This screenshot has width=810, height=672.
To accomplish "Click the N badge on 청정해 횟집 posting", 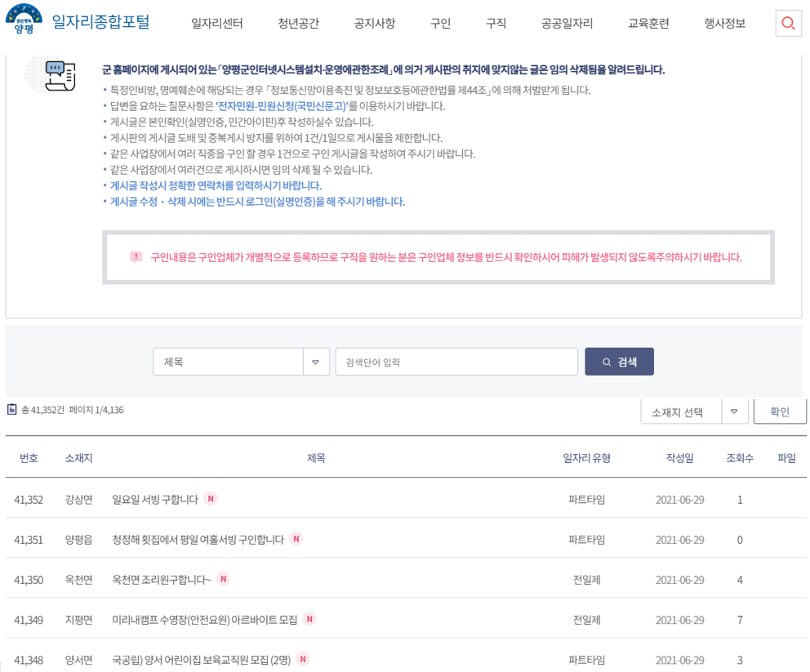I will 296,539.
